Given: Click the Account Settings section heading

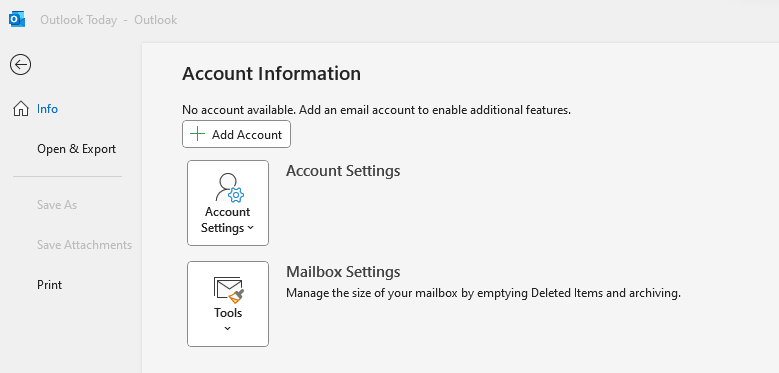Looking at the screenshot, I should (x=343, y=171).
